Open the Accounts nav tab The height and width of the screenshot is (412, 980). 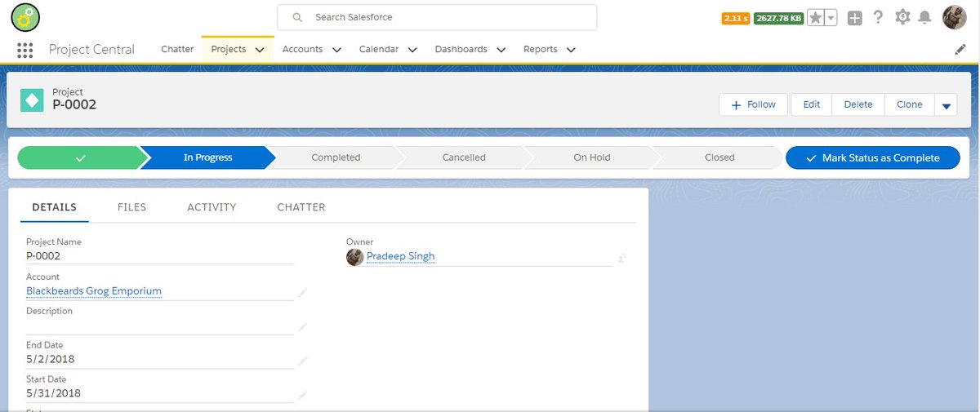pyautogui.click(x=302, y=49)
